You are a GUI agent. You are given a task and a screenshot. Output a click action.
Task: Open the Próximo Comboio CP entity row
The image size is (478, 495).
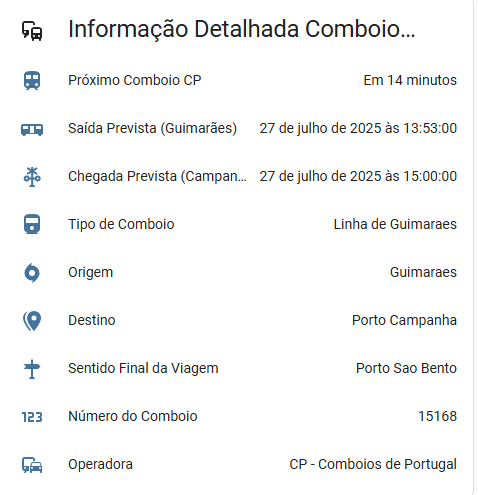(239, 80)
